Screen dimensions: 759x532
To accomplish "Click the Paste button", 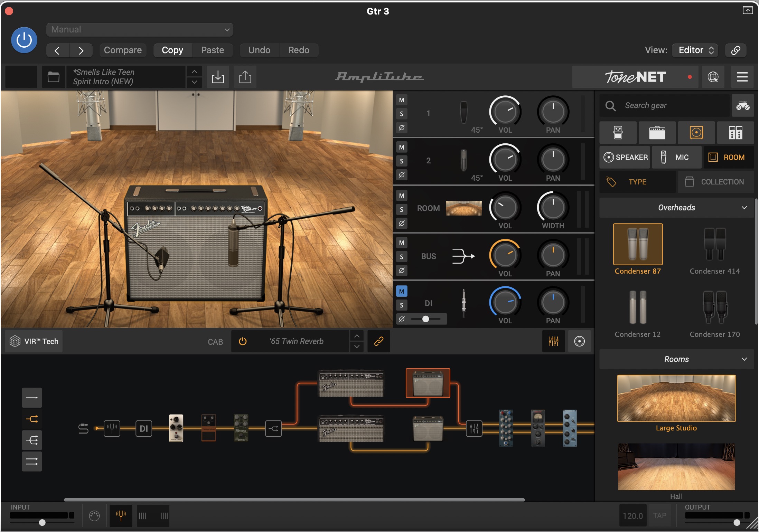I will point(213,50).
